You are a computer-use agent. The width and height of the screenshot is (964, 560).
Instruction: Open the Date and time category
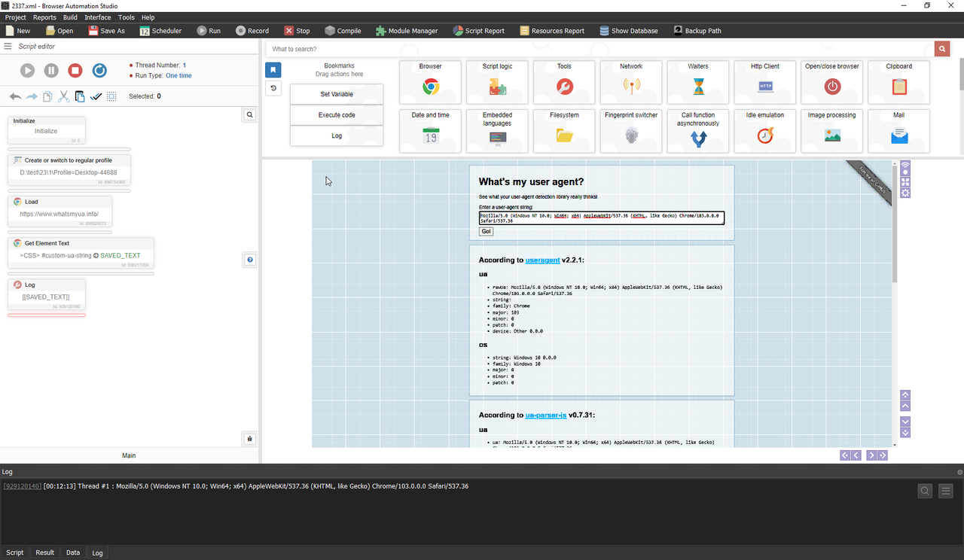(x=430, y=131)
